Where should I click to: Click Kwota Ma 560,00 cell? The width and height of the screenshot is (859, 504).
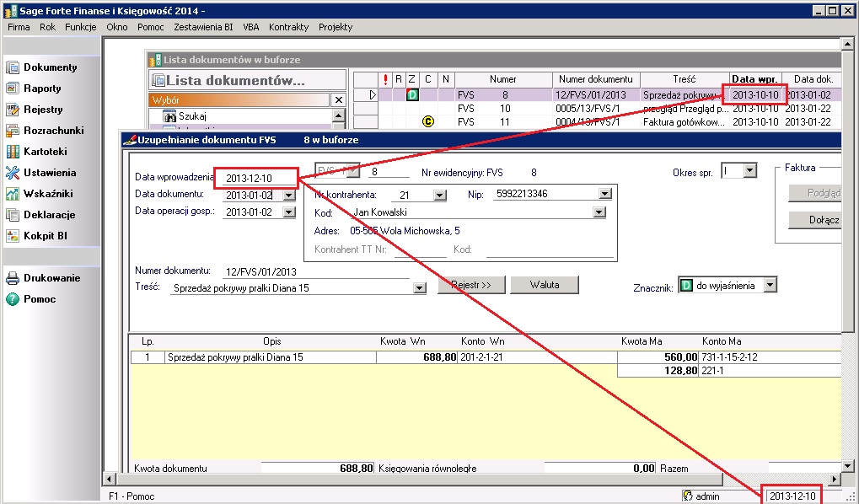[658, 357]
